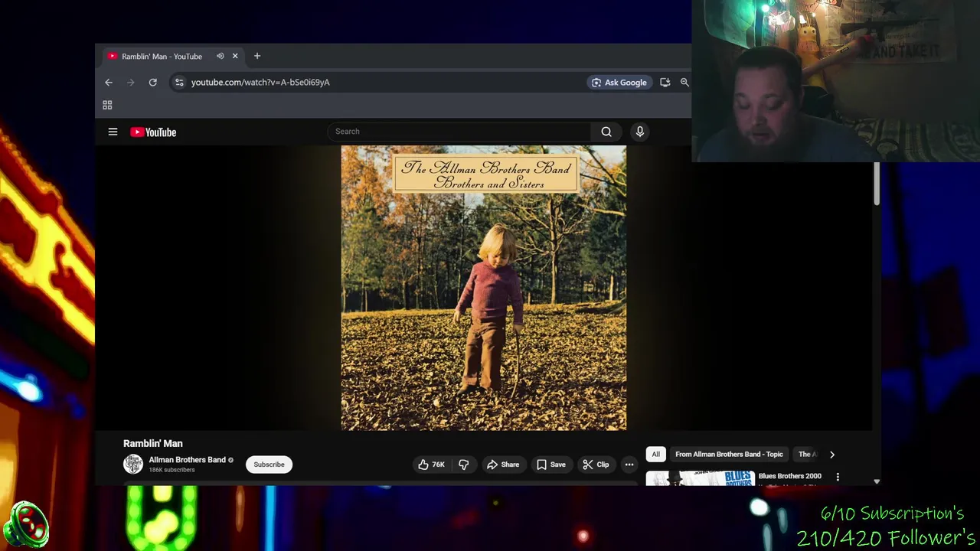
Task: Select the All filter chip
Action: (655, 454)
